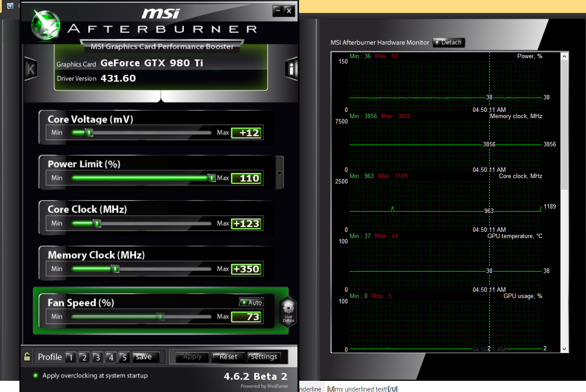The image size is (586, 392).
Task: Click the monitor scrollbar down arrow
Action: tap(564, 349)
